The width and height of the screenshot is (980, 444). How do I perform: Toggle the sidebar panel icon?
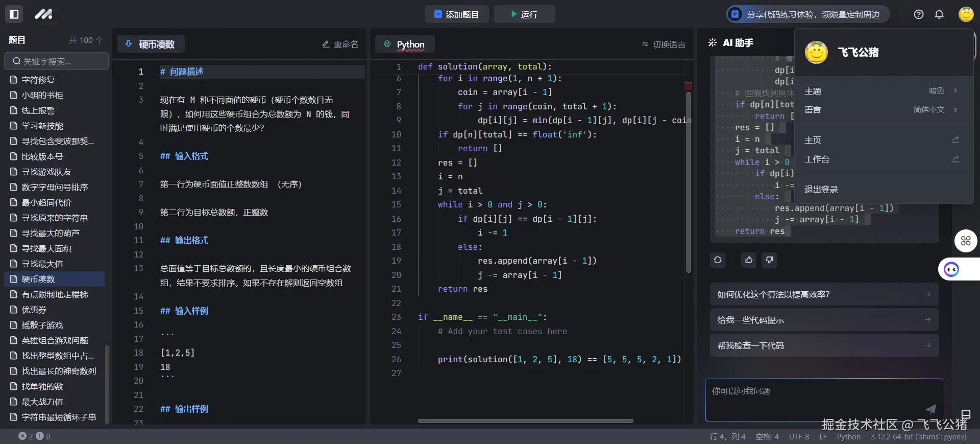(x=14, y=14)
